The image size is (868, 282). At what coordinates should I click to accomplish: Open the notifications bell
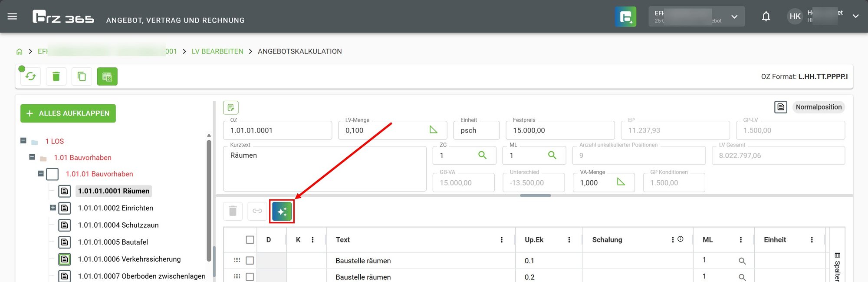coord(766,17)
